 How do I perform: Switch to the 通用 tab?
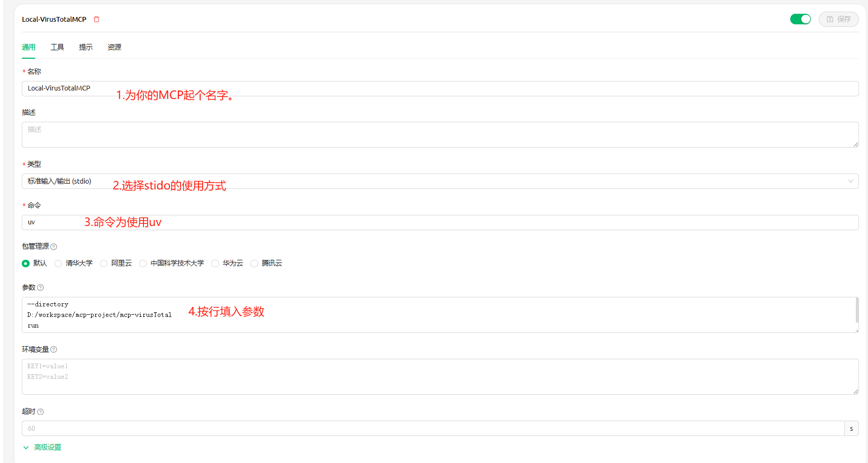29,47
